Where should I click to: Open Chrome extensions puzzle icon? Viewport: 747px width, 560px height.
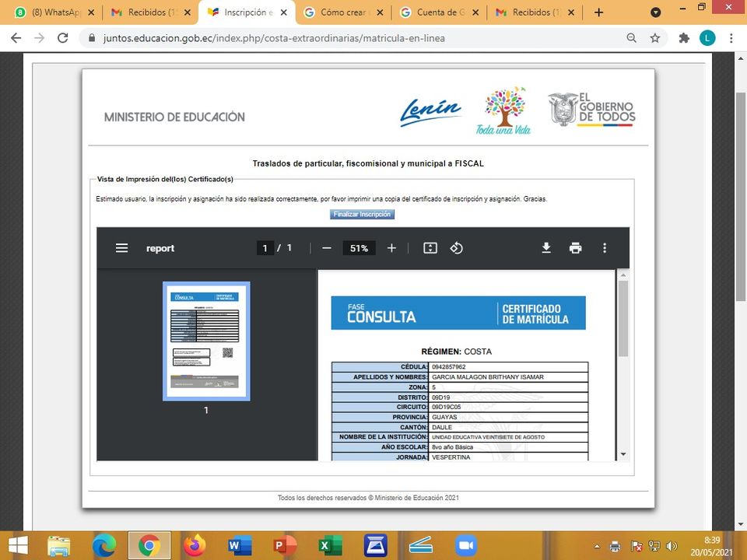(x=684, y=37)
